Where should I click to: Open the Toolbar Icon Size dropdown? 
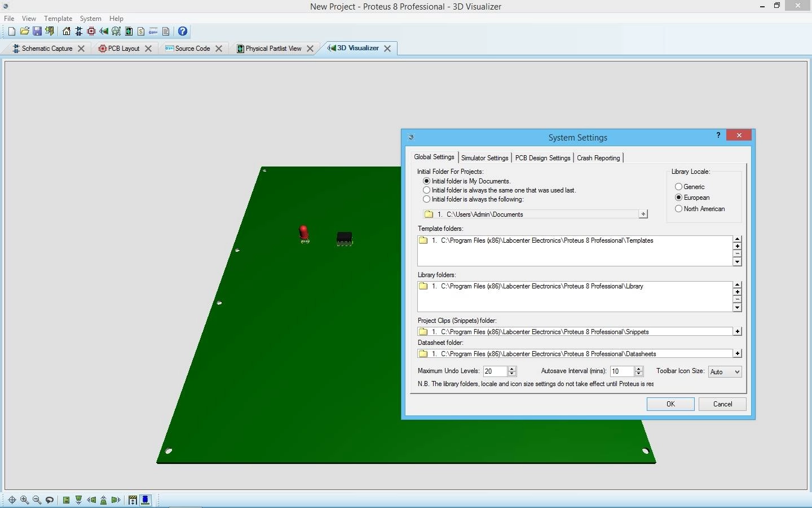[725, 371]
